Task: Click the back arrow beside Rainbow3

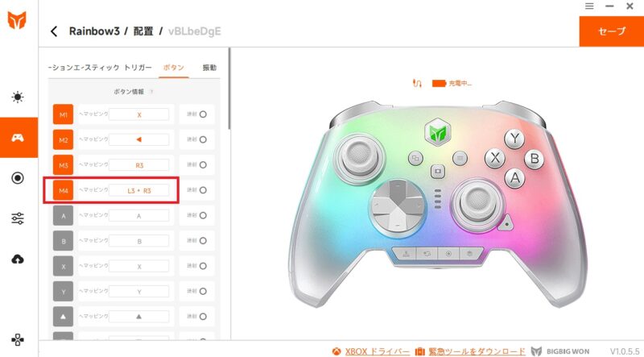Action: [54, 31]
